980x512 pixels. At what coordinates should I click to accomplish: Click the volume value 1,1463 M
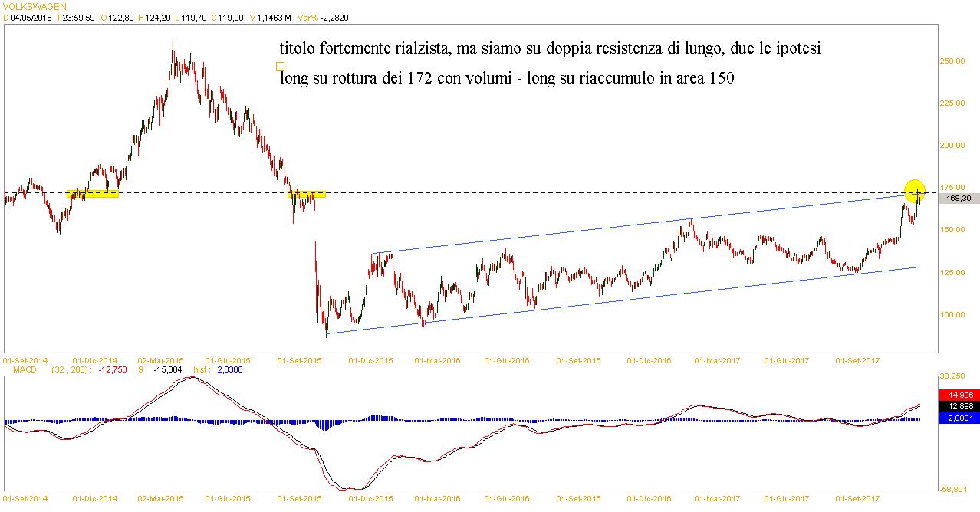tap(275, 17)
